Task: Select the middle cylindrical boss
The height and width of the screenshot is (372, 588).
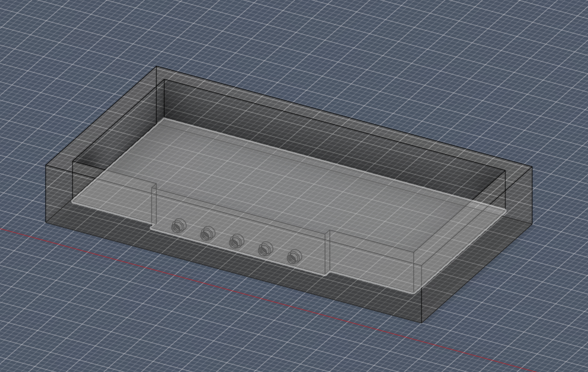Action: [x=237, y=241]
